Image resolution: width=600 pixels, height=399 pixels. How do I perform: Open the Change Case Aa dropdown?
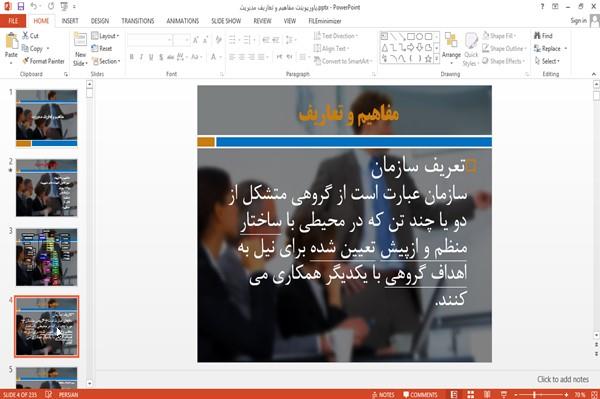(x=196, y=57)
